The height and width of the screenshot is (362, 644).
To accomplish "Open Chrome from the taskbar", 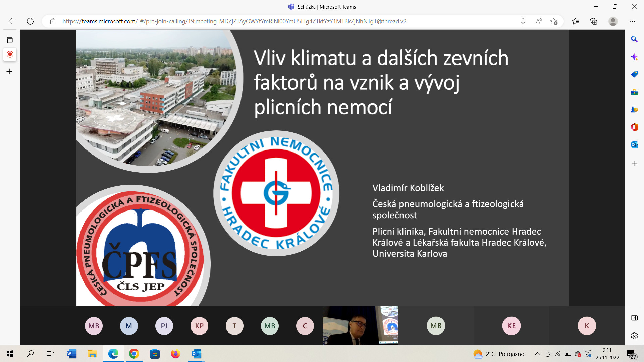I will pyautogui.click(x=134, y=354).
